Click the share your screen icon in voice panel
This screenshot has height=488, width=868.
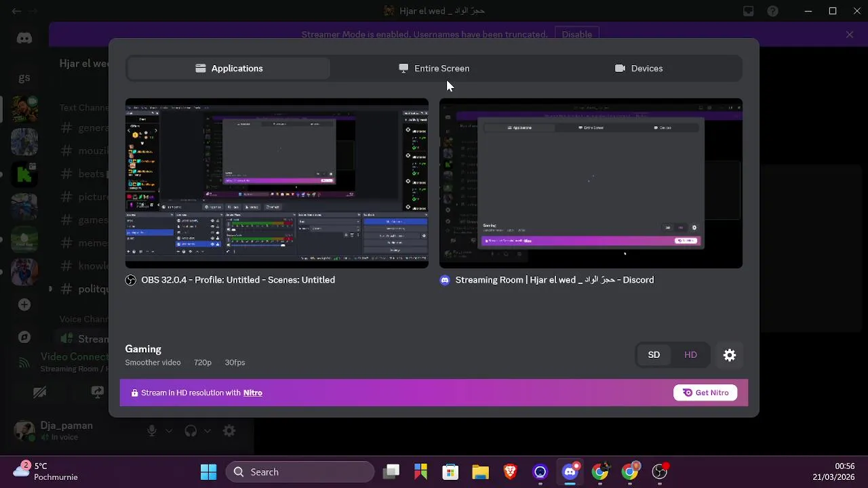(x=98, y=392)
